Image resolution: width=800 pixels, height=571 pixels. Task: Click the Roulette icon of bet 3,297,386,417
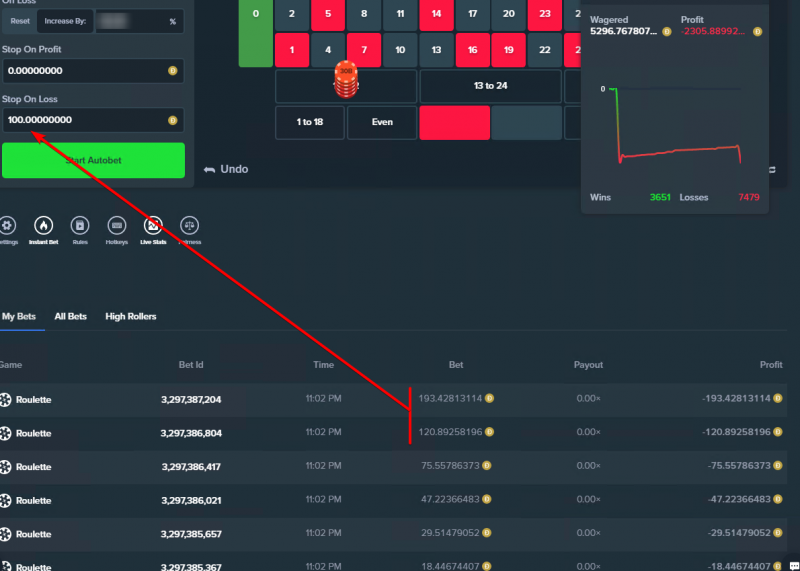pos(5,467)
